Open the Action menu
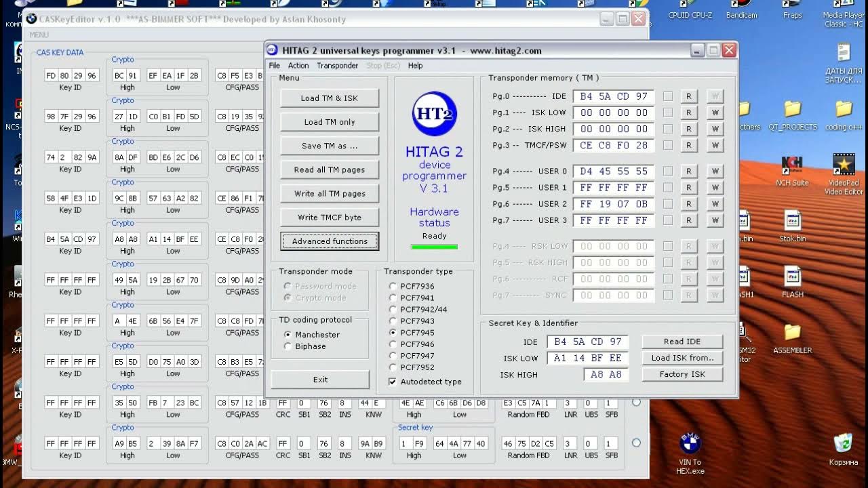 tap(298, 65)
